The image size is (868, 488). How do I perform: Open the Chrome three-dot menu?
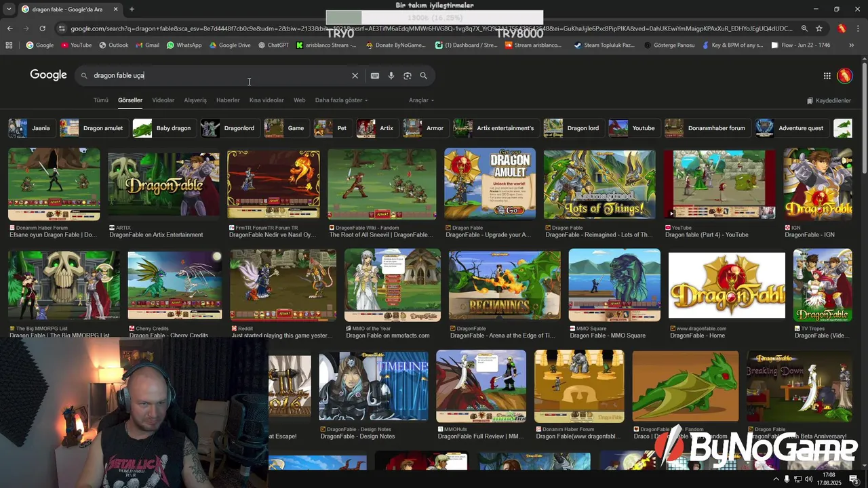(x=858, y=28)
